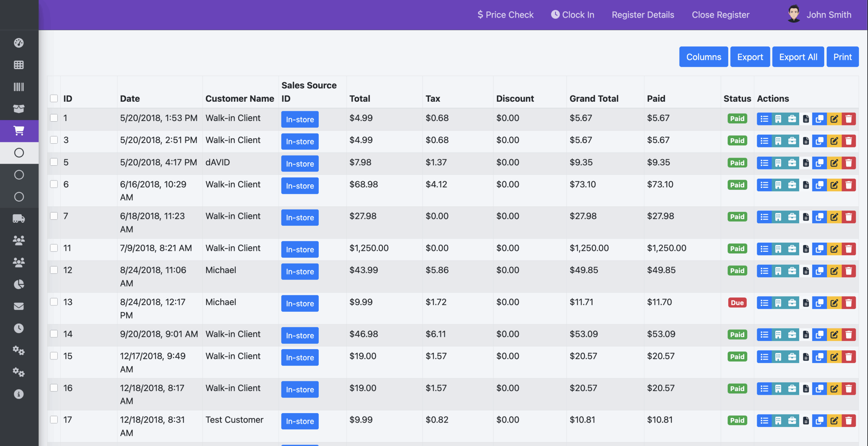The width and height of the screenshot is (868, 446).
Task: Check the select-all header checkbox
Action: (54, 98)
